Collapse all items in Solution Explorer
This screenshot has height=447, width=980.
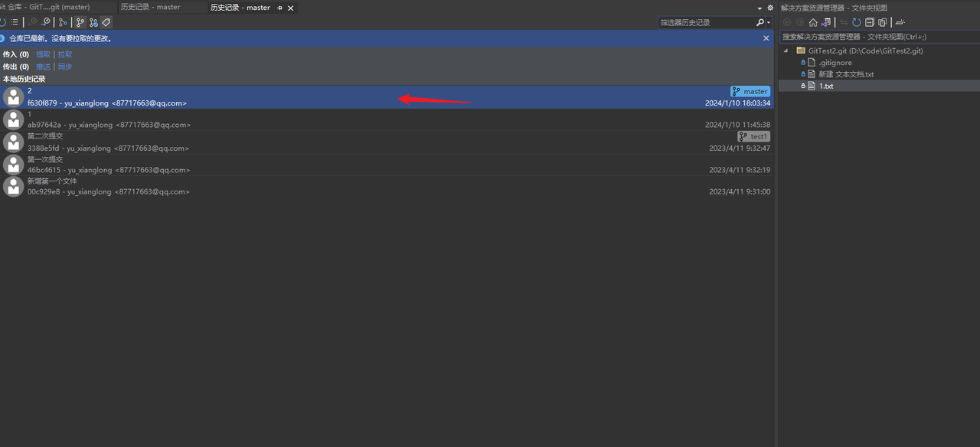869,22
